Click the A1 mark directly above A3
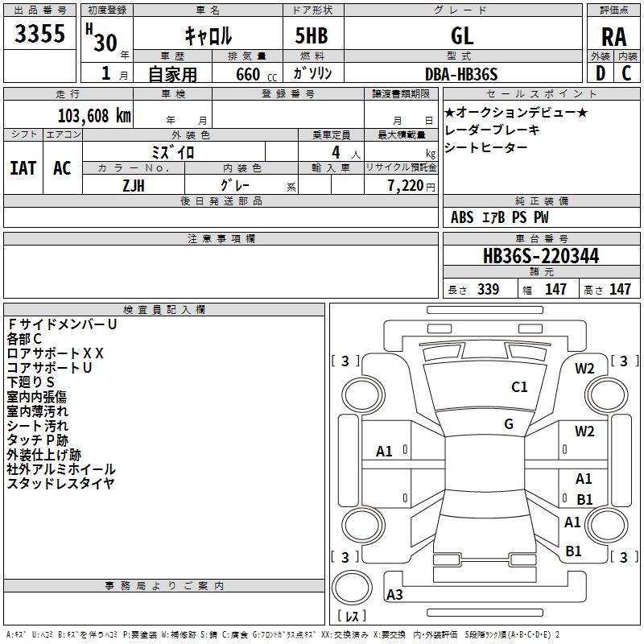 pos(384,452)
